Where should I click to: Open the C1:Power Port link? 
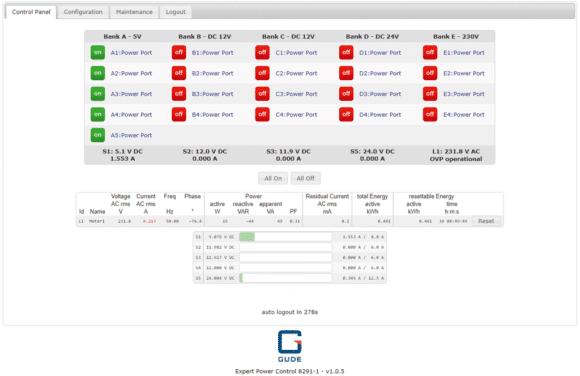(x=296, y=53)
